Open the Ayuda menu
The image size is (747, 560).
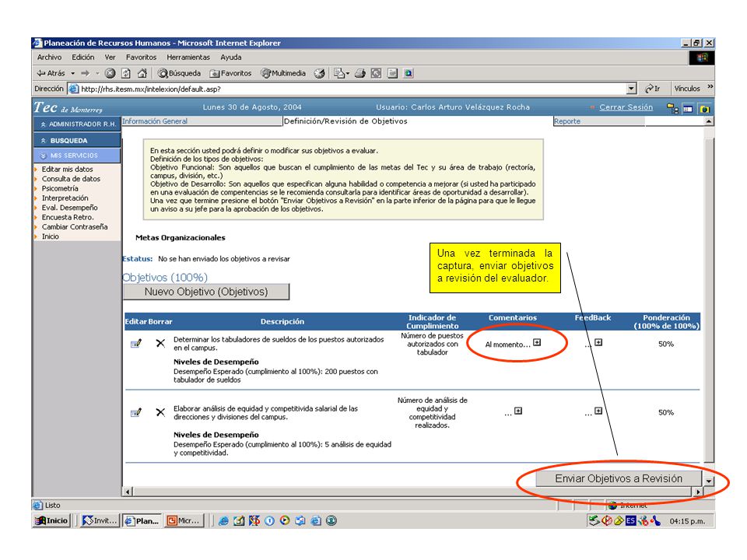point(231,57)
